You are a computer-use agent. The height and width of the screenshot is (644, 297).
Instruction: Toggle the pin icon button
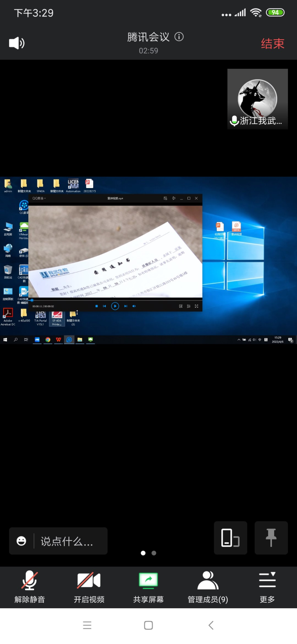[x=271, y=538]
